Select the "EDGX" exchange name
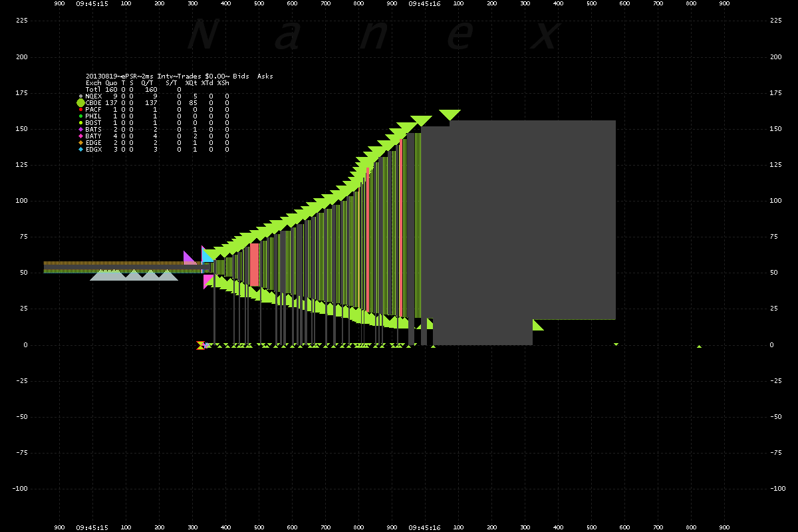798x532 pixels. 94,150
